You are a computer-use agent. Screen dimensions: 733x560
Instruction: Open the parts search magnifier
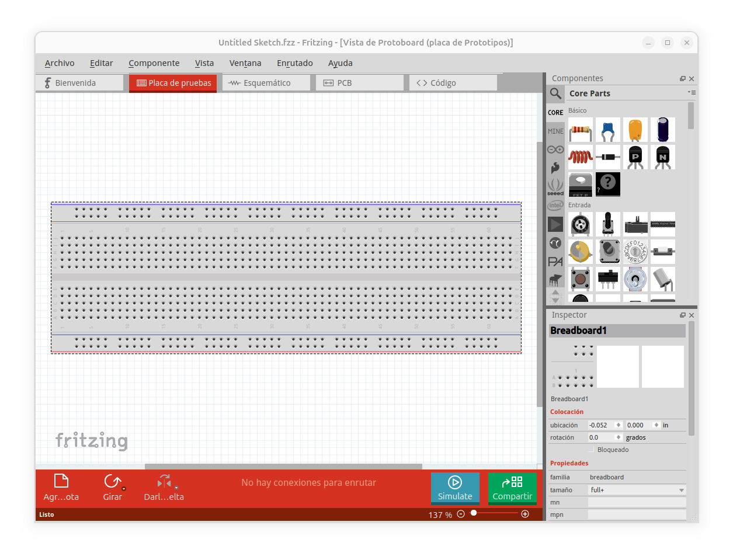[555, 93]
